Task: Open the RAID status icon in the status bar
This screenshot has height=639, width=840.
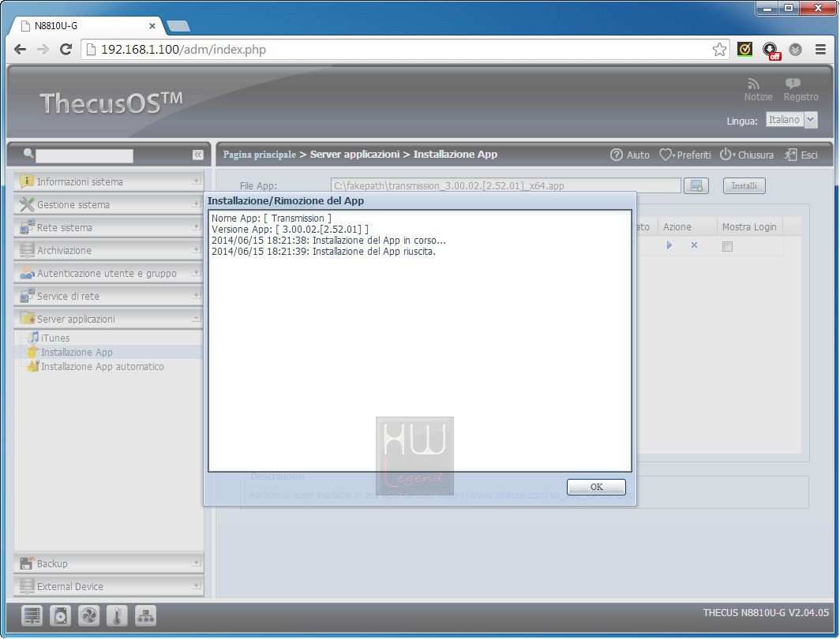Action: [32, 616]
